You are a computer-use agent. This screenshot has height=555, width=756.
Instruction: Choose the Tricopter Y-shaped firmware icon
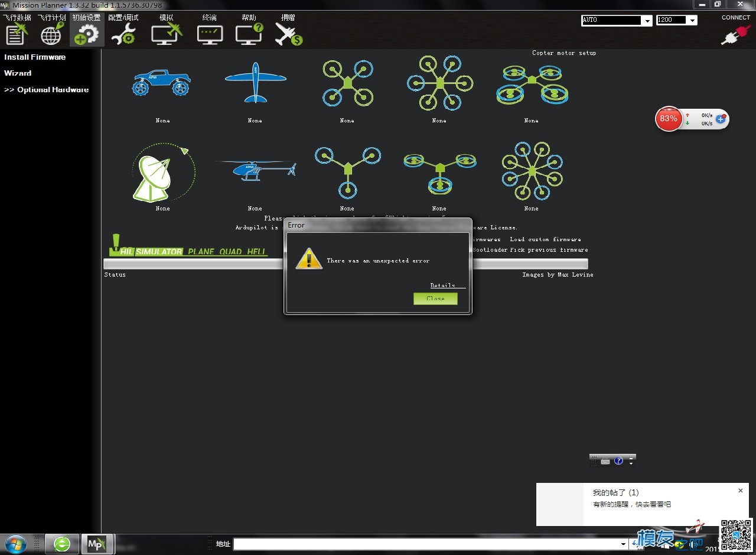[x=347, y=172]
